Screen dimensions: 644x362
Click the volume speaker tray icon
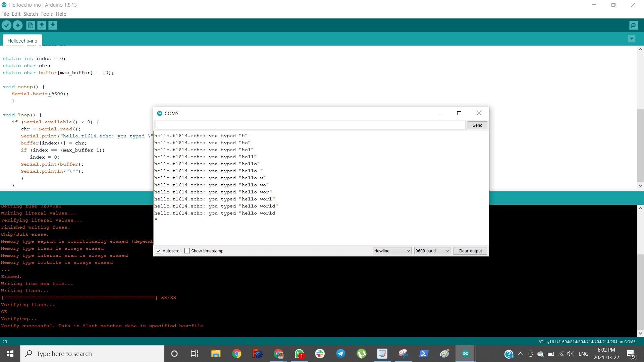[x=571, y=354]
